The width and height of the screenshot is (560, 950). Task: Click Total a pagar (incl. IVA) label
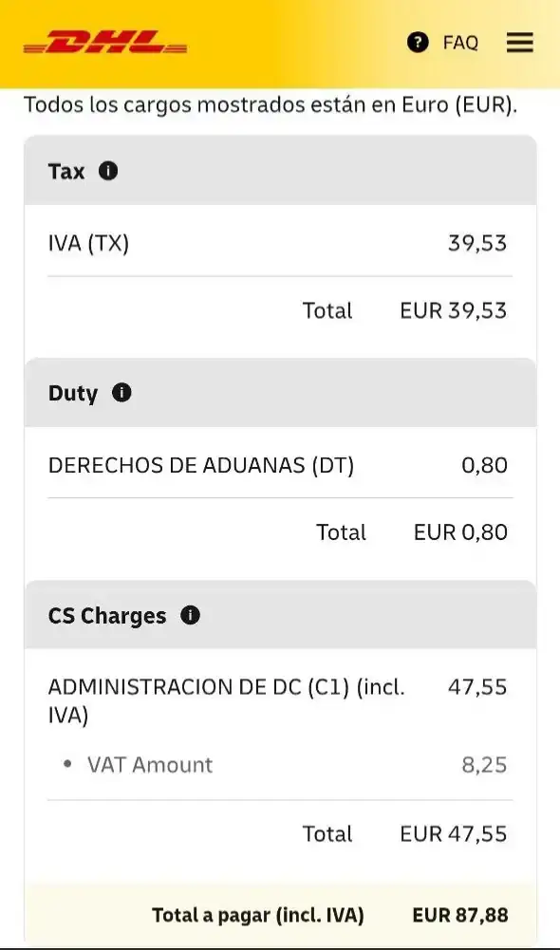tap(257, 915)
